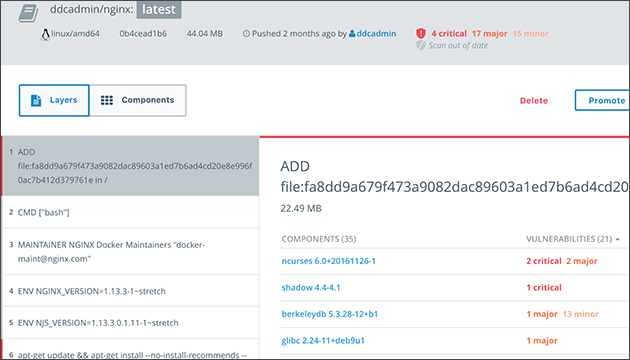
Task: Click the user icon beside ddcadmin
Action: [x=352, y=34]
